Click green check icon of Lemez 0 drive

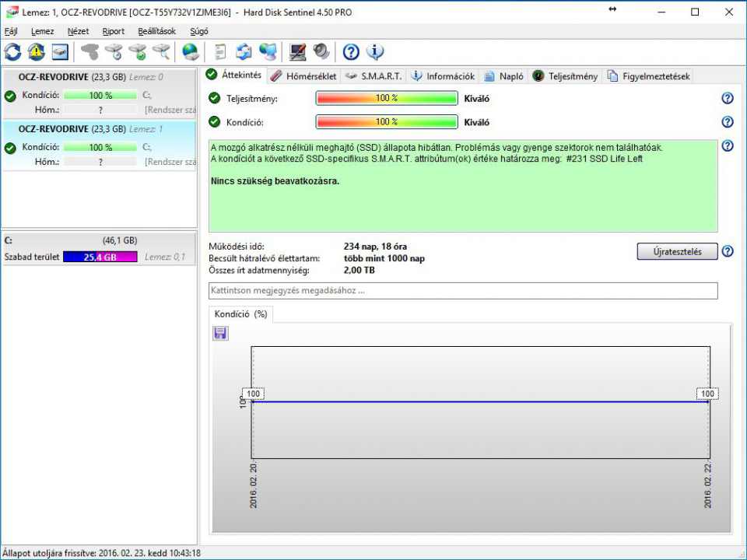[x=10, y=96]
